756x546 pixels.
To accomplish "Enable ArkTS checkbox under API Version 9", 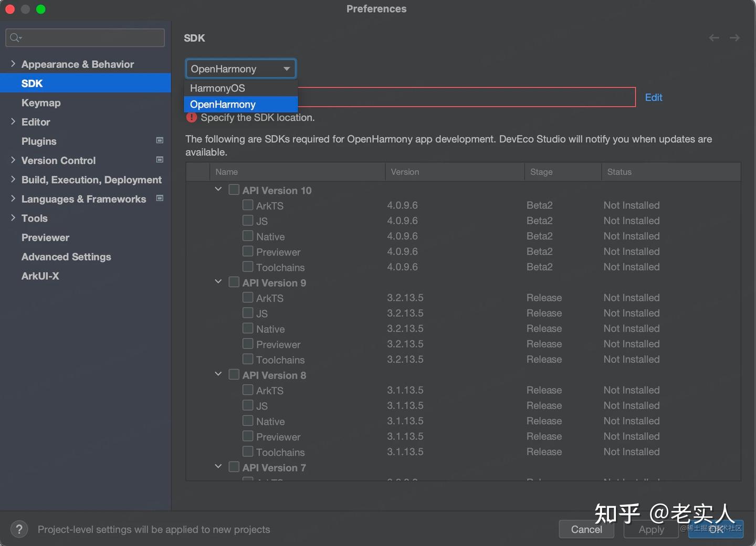I will (x=248, y=298).
